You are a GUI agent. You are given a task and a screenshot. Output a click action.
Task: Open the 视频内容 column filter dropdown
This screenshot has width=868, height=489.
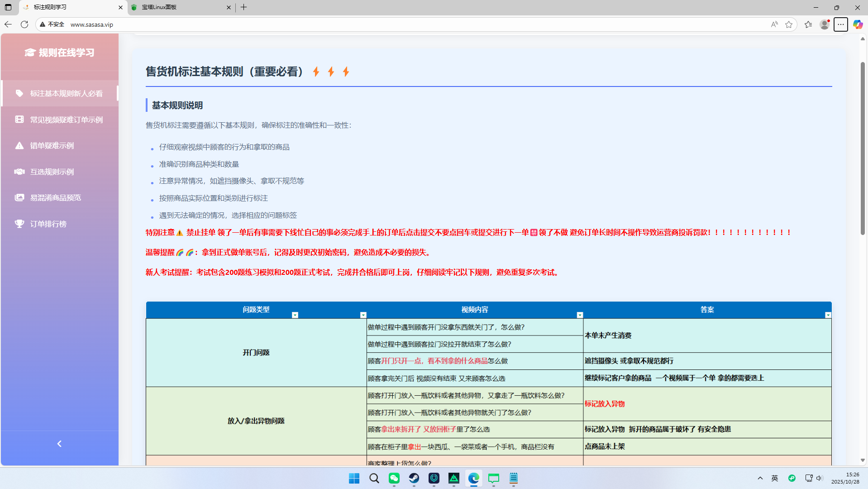click(580, 315)
